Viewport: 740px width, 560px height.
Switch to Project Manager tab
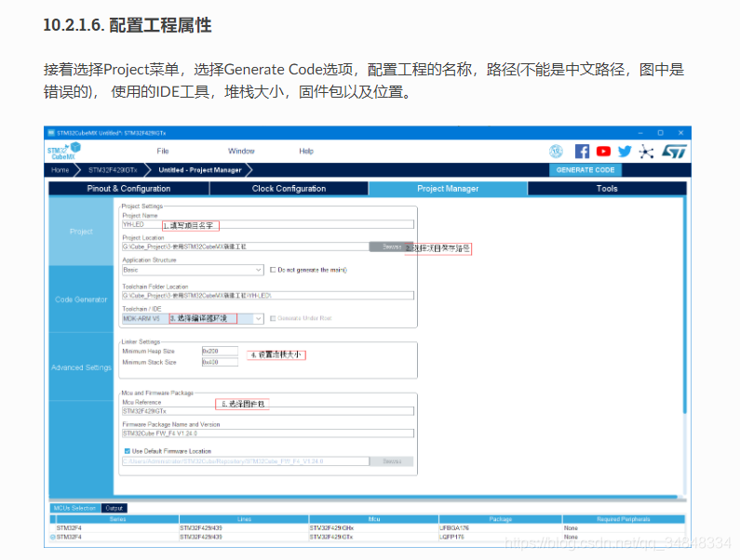[x=448, y=188]
